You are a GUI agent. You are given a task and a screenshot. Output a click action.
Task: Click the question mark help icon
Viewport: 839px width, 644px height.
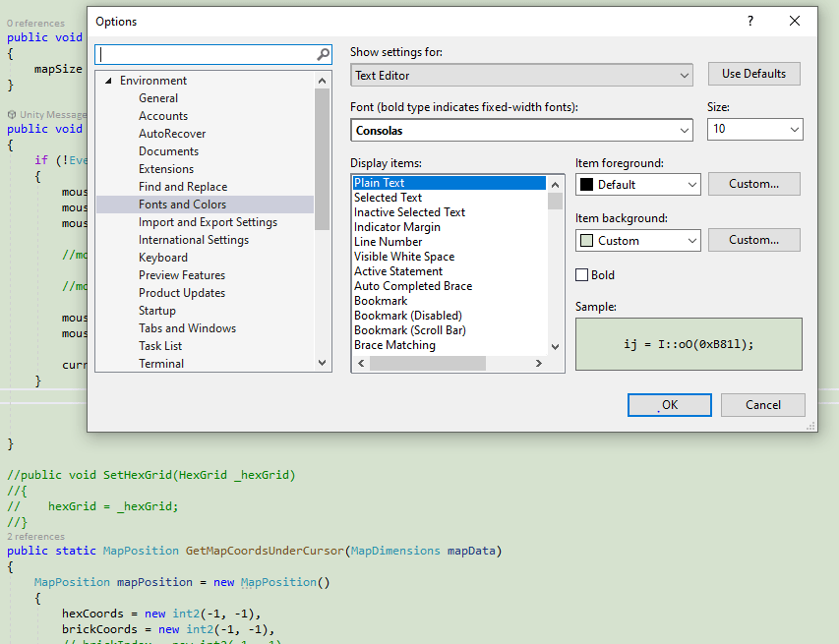point(750,21)
